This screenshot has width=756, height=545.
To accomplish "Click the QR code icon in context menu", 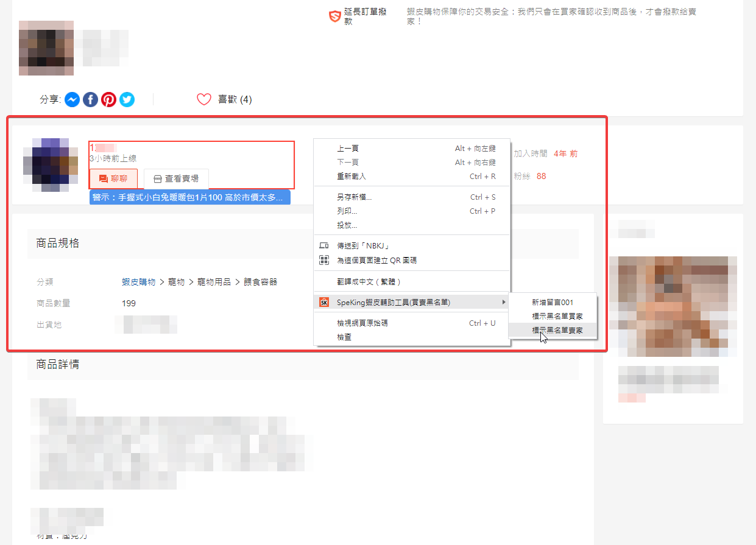I will pos(324,260).
